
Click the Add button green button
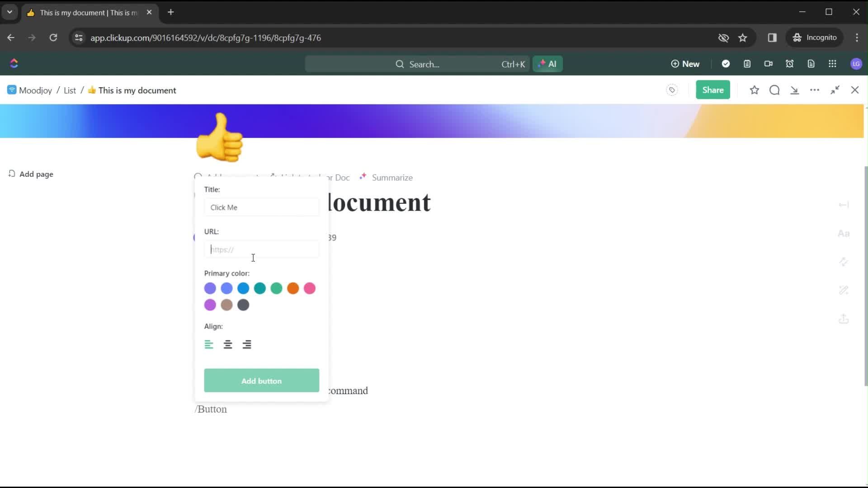tap(261, 381)
